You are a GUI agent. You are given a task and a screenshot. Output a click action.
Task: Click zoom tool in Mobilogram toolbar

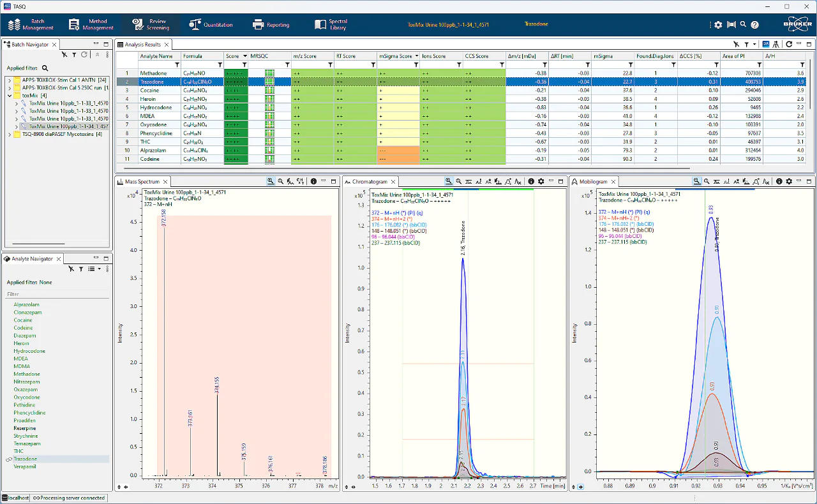coord(696,182)
